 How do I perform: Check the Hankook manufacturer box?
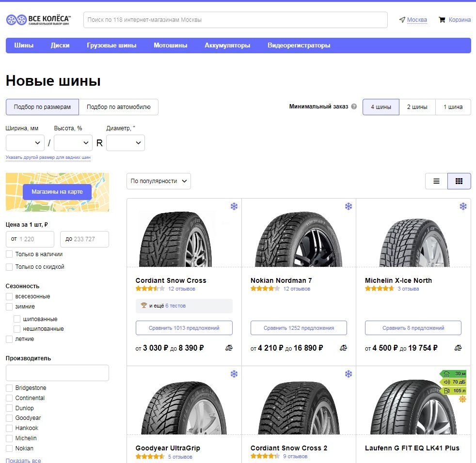[9, 429]
